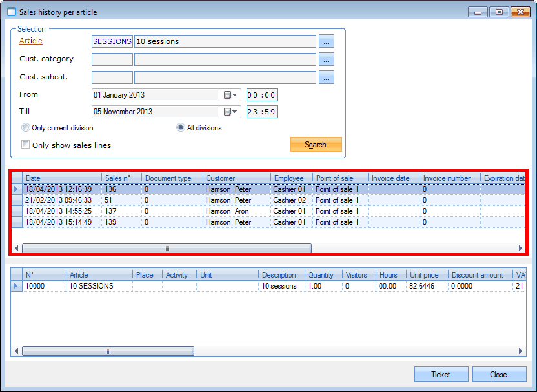
Task: Click the Unit price column header
Action: coord(427,275)
